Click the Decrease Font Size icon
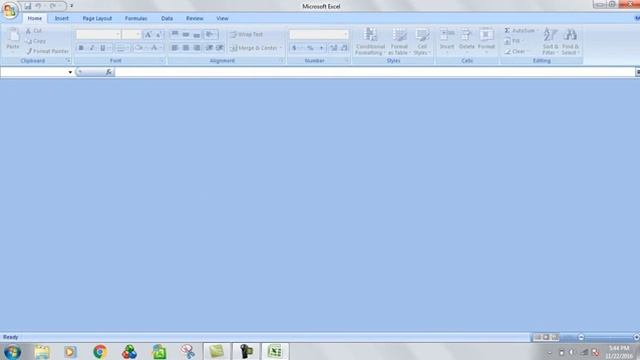Image resolution: width=640 pixels, height=360 pixels. coord(159,35)
